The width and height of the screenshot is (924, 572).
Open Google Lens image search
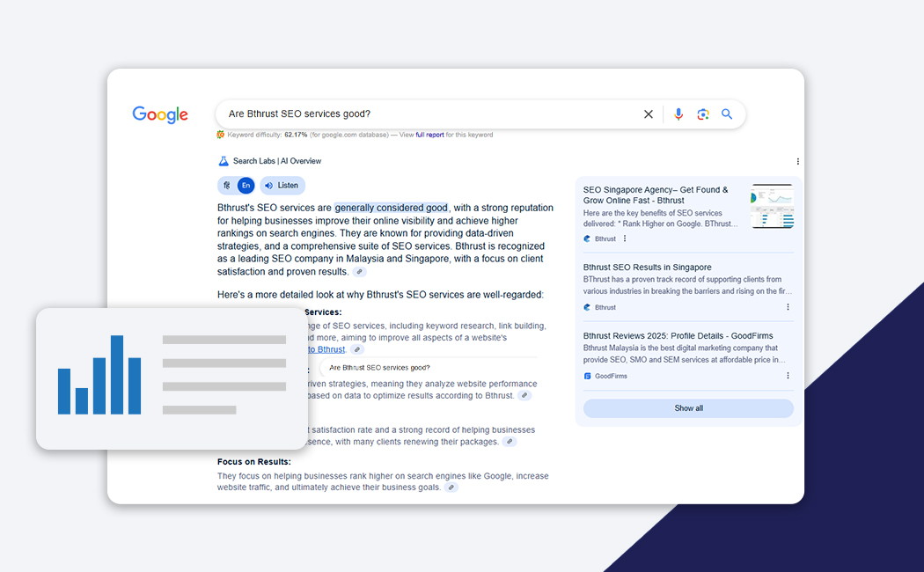click(702, 114)
